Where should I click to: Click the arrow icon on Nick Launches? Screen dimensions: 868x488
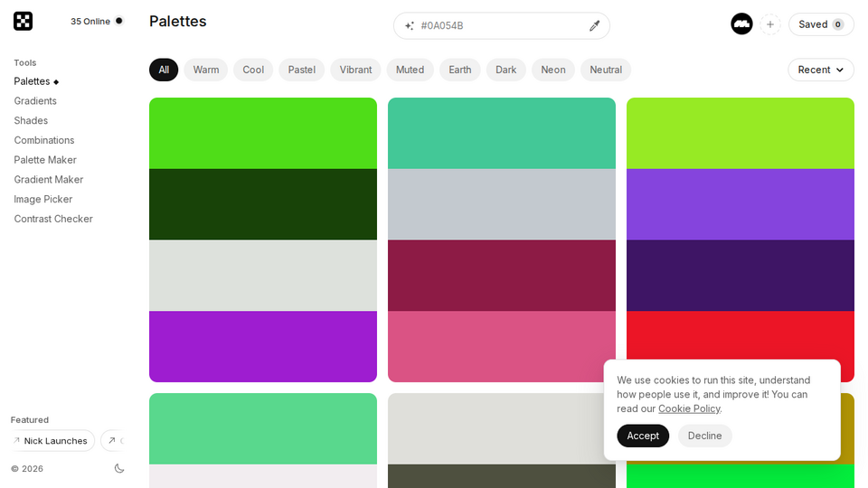(16, 440)
